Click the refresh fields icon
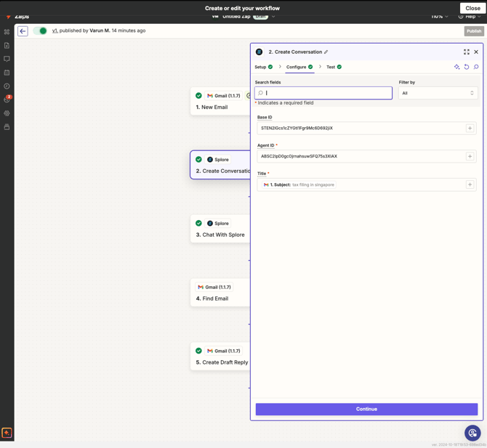Screen dimensions: 487x448 pos(467,67)
